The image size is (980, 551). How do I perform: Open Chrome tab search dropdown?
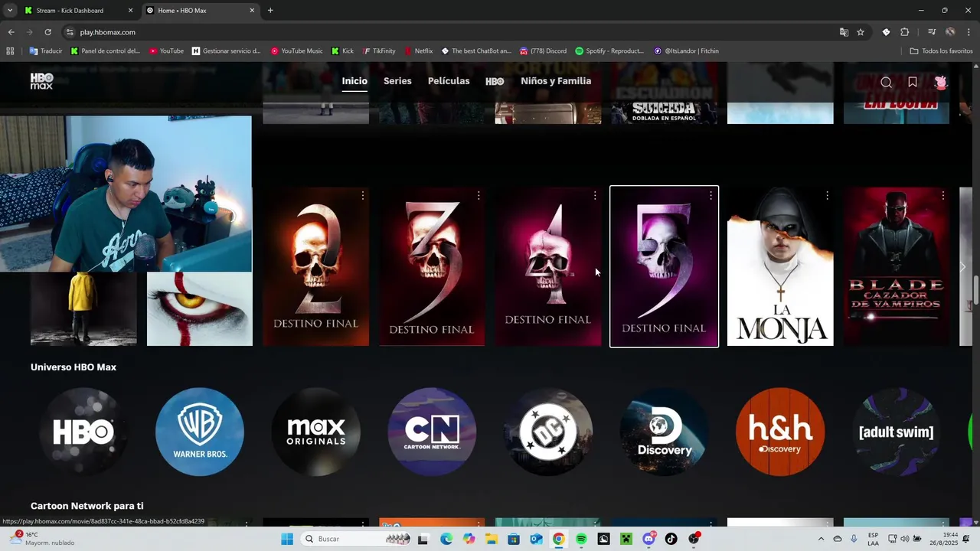click(x=10, y=10)
